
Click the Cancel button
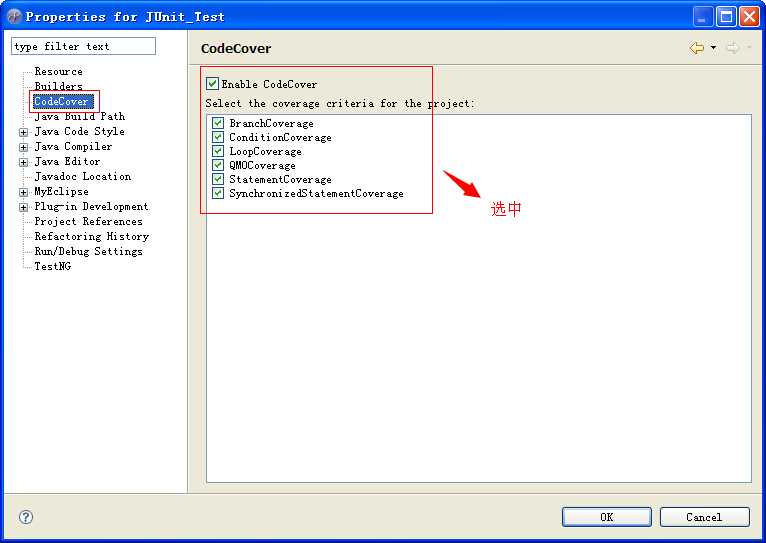click(704, 517)
